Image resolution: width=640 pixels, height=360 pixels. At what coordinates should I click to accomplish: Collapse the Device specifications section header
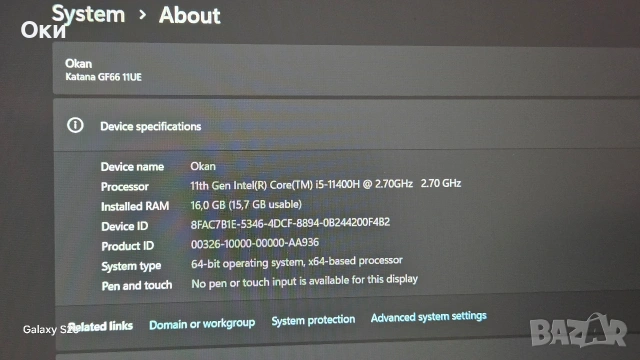tap(346, 125)
